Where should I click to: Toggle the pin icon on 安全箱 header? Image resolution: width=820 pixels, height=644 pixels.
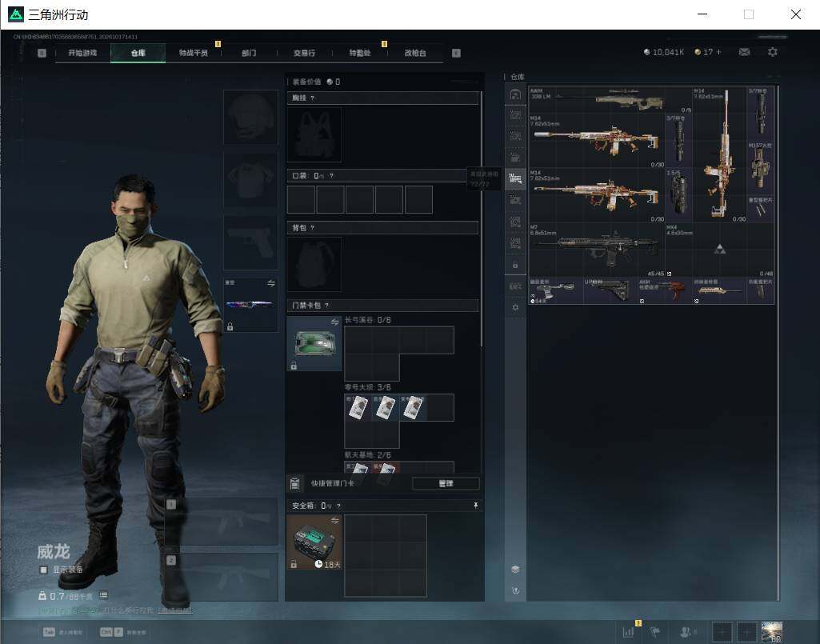point(475,506)
